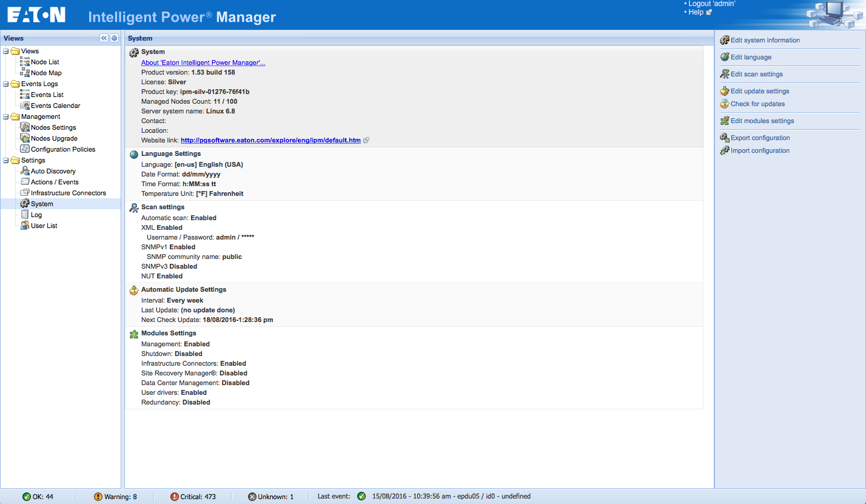Click Logout 'admin' link
Image resolution: width=866 pixels, height=504 pixels.
point(712,4)
